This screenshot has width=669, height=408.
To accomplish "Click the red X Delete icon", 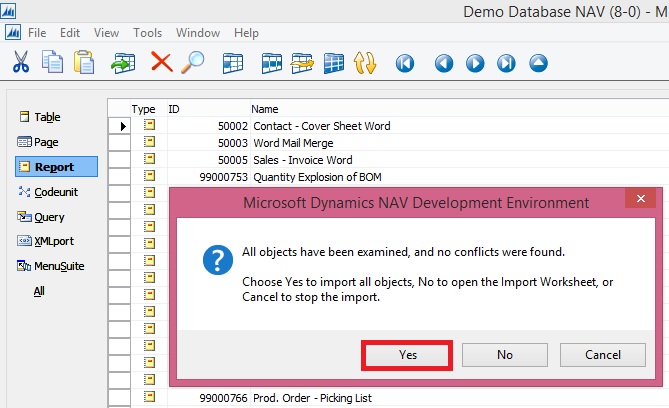I will click(x=160, y=63).
